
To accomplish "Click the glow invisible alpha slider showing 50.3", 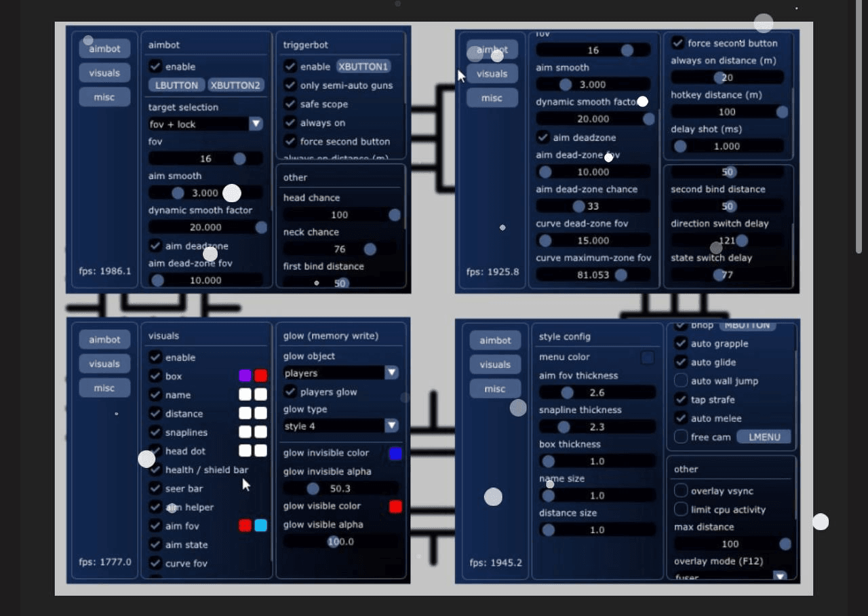I will pos(341,488).
